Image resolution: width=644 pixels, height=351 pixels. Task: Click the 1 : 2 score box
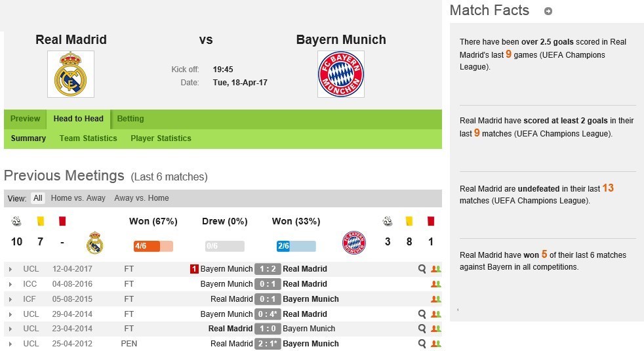[267, 269]
